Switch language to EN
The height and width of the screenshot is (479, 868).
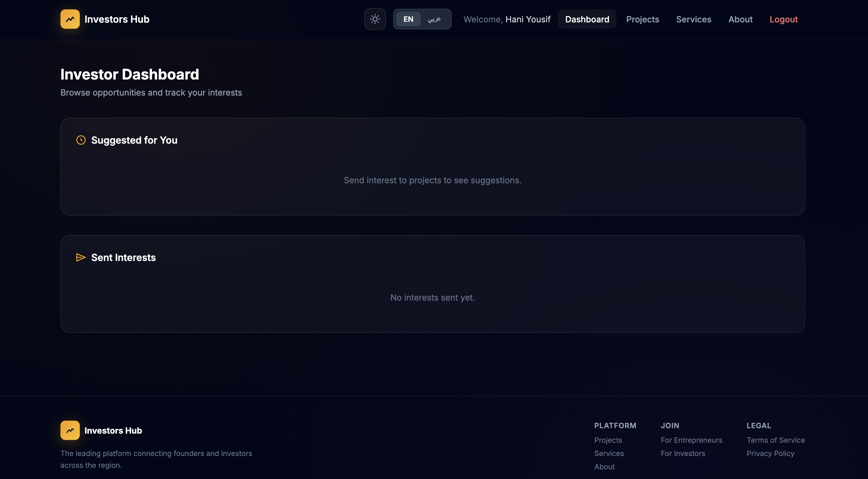click(408, 19)
